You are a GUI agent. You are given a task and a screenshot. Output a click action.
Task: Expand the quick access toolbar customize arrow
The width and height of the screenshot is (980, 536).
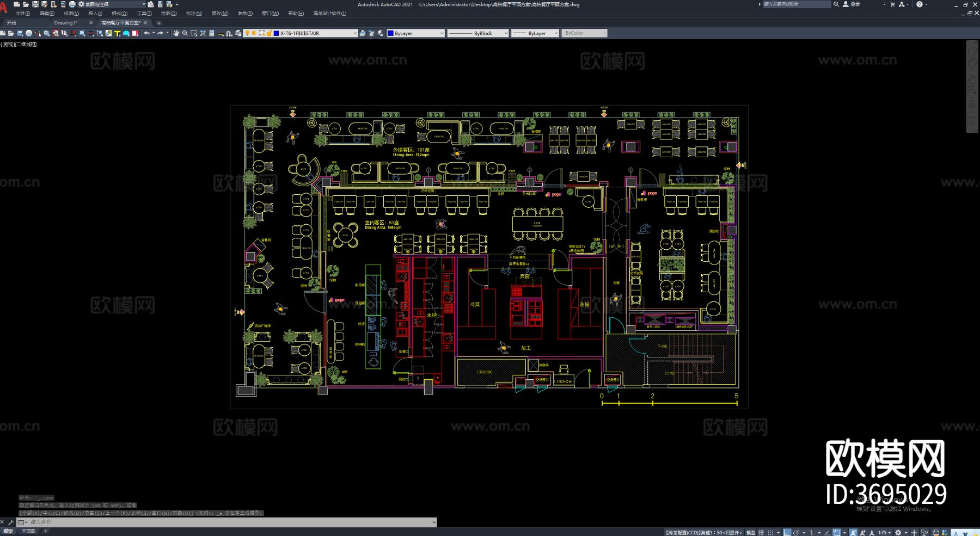point(177,4)
